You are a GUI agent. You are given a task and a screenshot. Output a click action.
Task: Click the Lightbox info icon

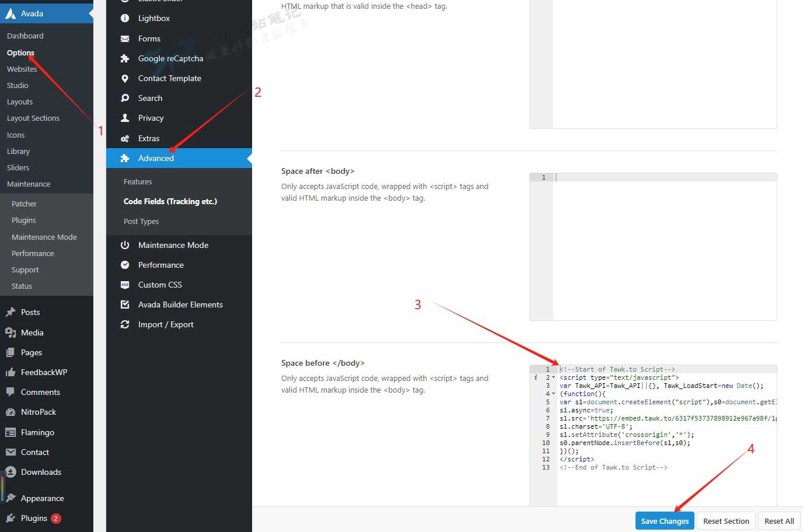125,18
